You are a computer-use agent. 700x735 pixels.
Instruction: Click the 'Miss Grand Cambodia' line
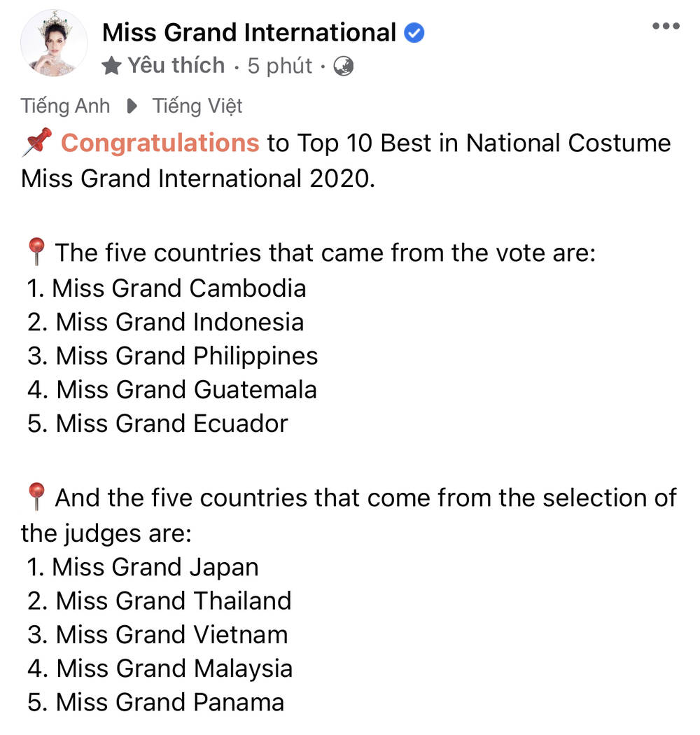pyautogui.click(x=168, y=288)
